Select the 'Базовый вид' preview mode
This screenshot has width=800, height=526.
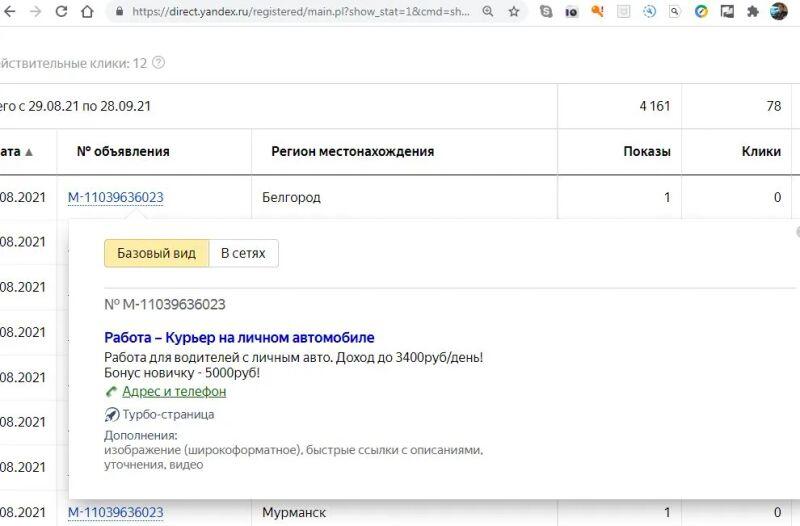click(156, 254)
